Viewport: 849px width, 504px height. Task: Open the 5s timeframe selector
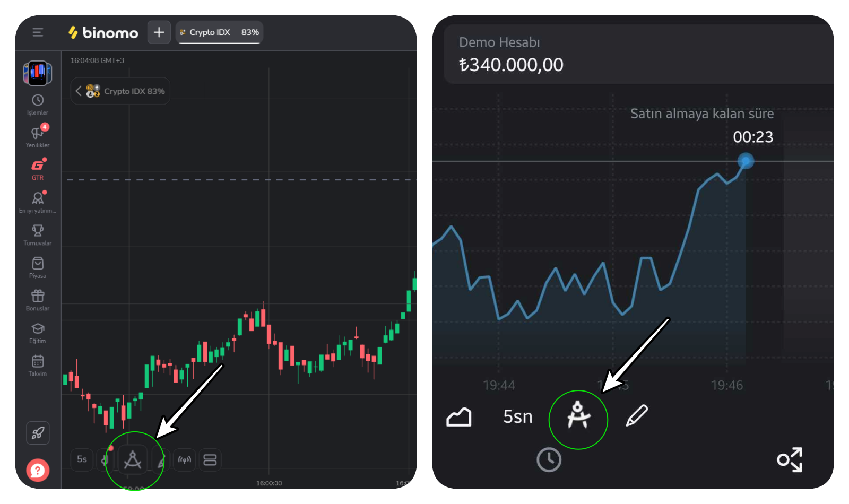pos(82,459)
